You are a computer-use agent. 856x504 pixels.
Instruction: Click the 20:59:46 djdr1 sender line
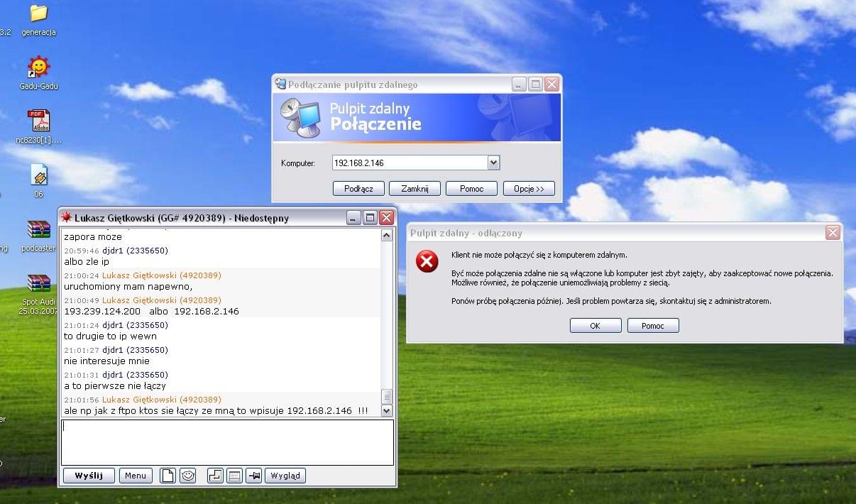tap(116, 251)
